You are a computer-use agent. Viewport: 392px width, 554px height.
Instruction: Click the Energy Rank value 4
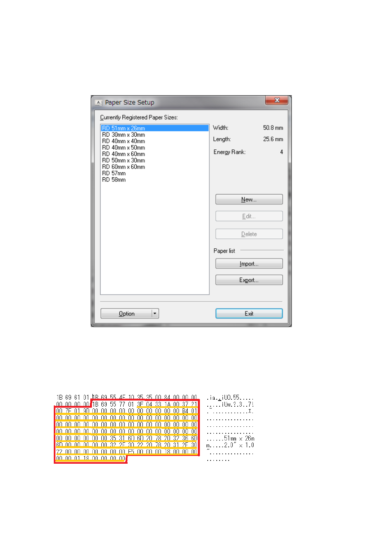[282, 152]
